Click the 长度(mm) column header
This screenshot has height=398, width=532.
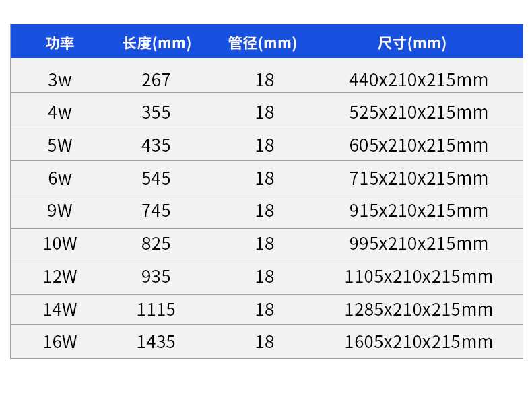(156, 43)
